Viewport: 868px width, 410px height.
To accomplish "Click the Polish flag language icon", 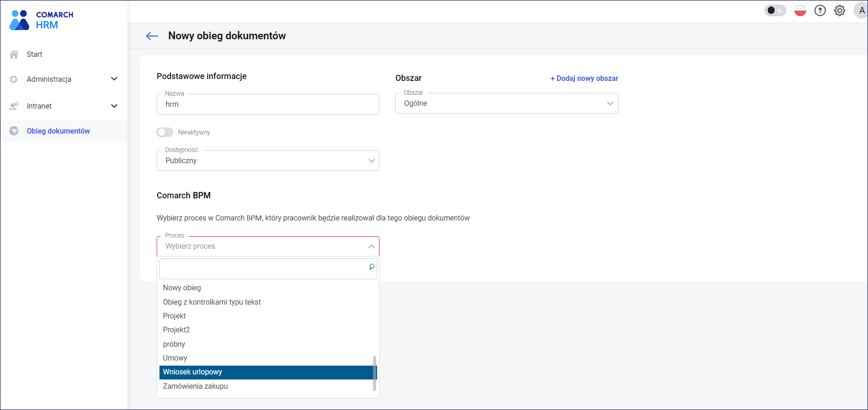I will (800, 11).
